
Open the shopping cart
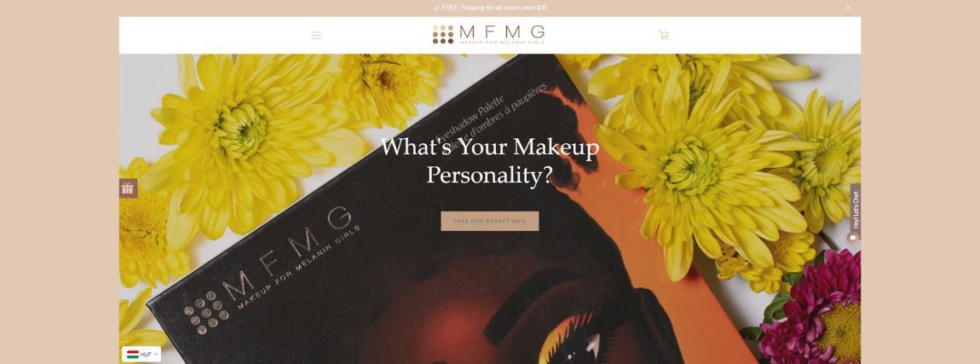click(x=664, y=36)
